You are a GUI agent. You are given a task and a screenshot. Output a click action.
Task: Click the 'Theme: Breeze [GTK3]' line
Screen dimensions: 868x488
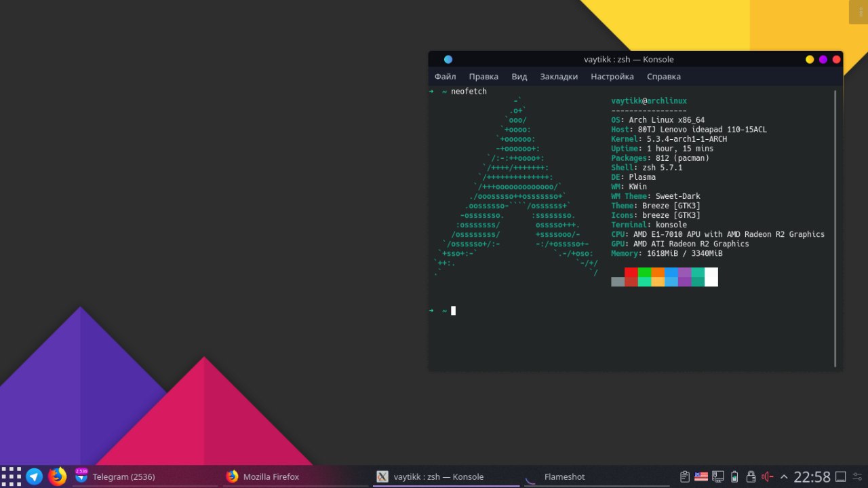tap(656, 206)
